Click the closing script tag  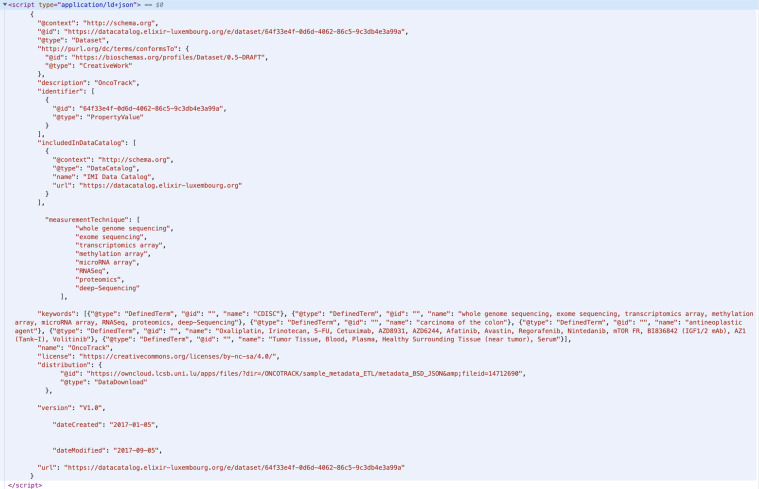tap(25, 485)
